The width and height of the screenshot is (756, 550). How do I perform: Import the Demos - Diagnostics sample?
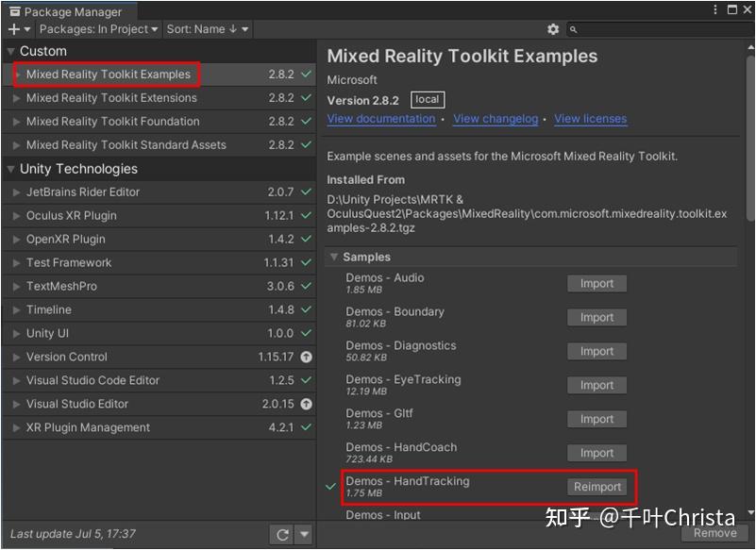596,351
